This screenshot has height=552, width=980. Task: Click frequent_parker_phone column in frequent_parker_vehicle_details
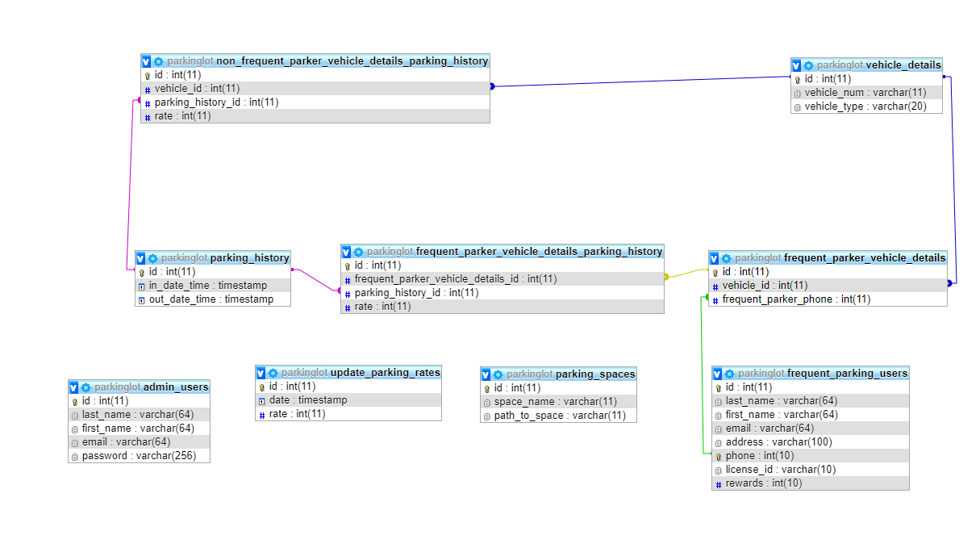[795, 299]
